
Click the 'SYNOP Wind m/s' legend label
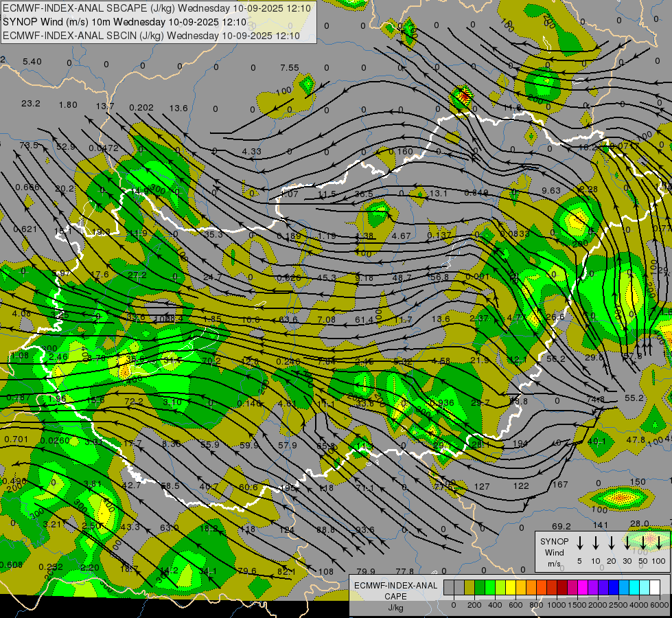[x=554, y=553]
